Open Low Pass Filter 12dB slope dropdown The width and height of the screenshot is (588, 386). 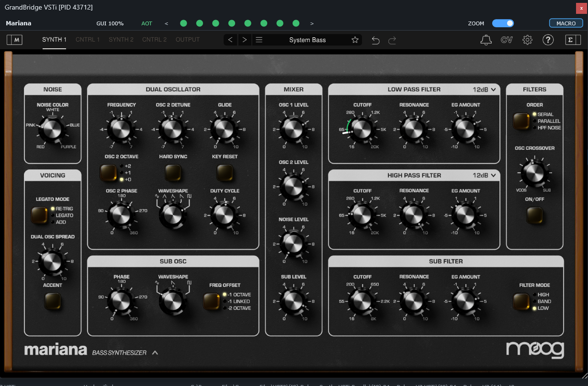(x=485, y=89)
